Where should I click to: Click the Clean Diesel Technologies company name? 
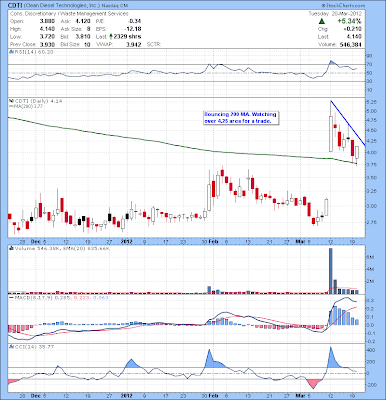point(62,6)
